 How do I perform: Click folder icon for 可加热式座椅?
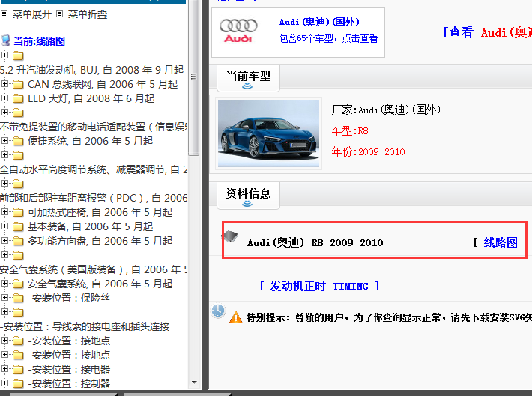18,212
